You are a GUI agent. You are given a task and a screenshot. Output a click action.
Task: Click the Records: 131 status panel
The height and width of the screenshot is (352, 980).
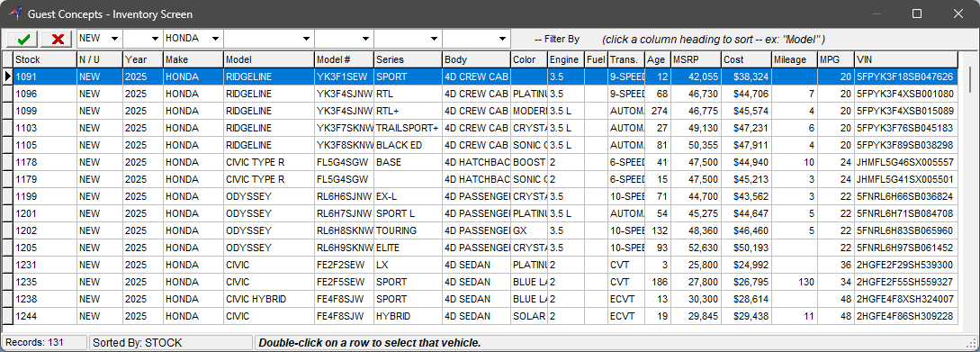(44, 343)
